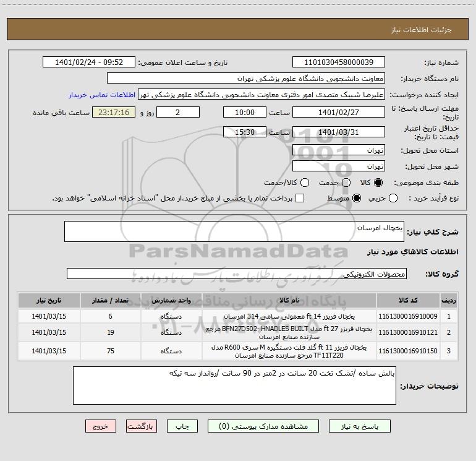
Task: Select the جزیی purchase type radio
Action: pyautogui.click(x=393, y=198)
